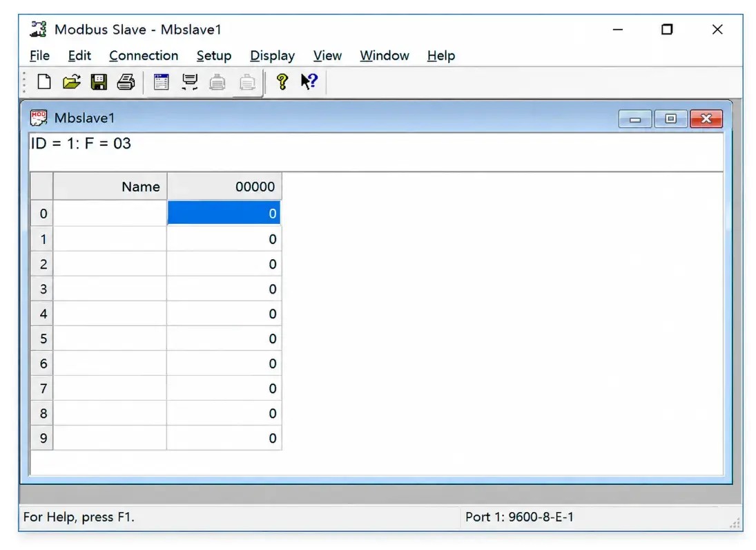Select the highlighted value cell in row 0
Viewport: 756px width, 550px height.
tap(224, 214)
